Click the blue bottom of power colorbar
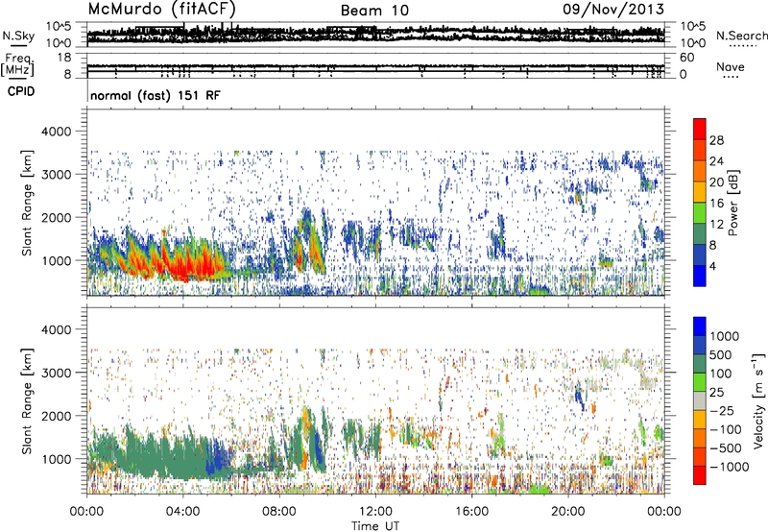This screenshot has width=768, height=532. click(x=700, y=276)
